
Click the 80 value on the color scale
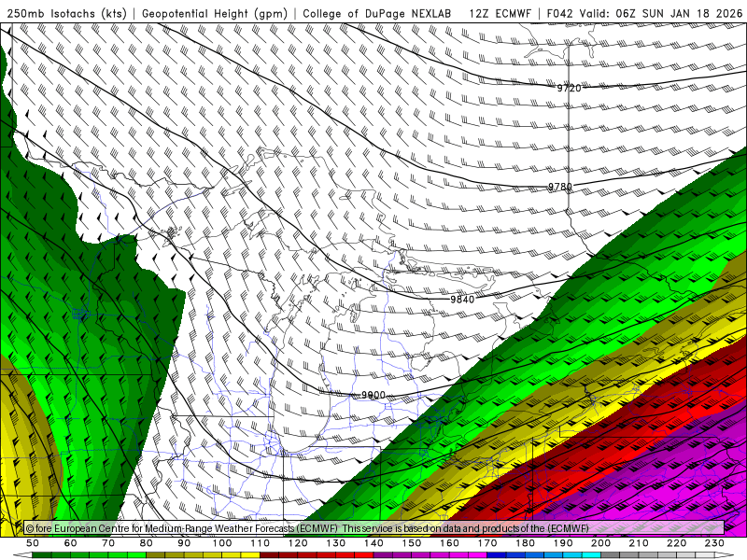click(147, 543)
